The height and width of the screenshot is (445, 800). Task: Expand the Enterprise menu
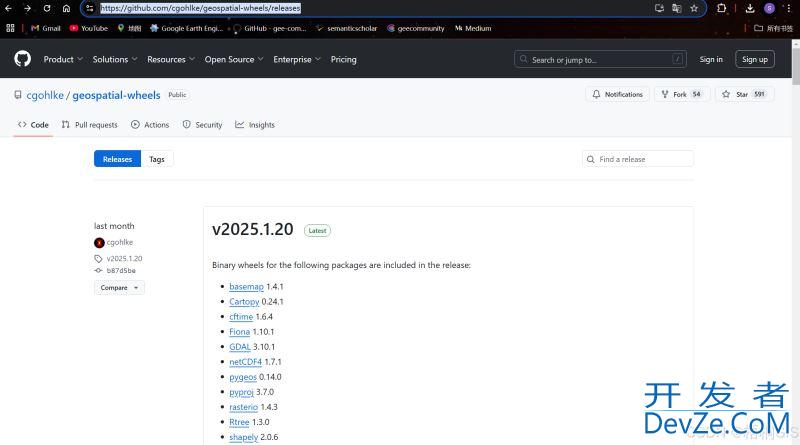click(x=296, y=59)
